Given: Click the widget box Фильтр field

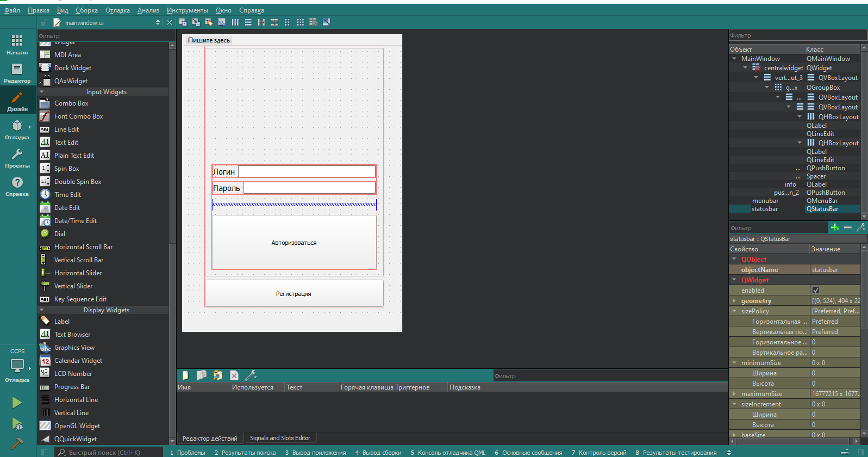Looking at the screenshot, I should (x=107, y=36).
